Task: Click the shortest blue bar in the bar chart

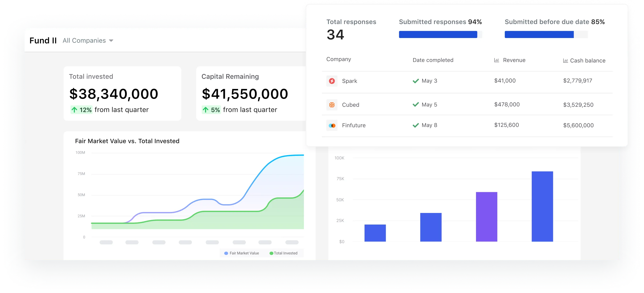Action: click(x=375, y=233)
